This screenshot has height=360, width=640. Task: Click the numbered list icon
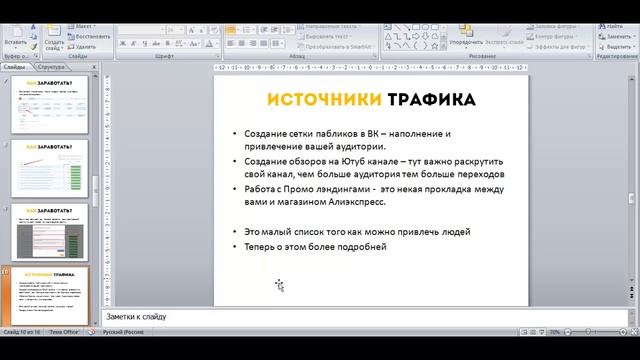pyautogui.click(x=247, y=30)
